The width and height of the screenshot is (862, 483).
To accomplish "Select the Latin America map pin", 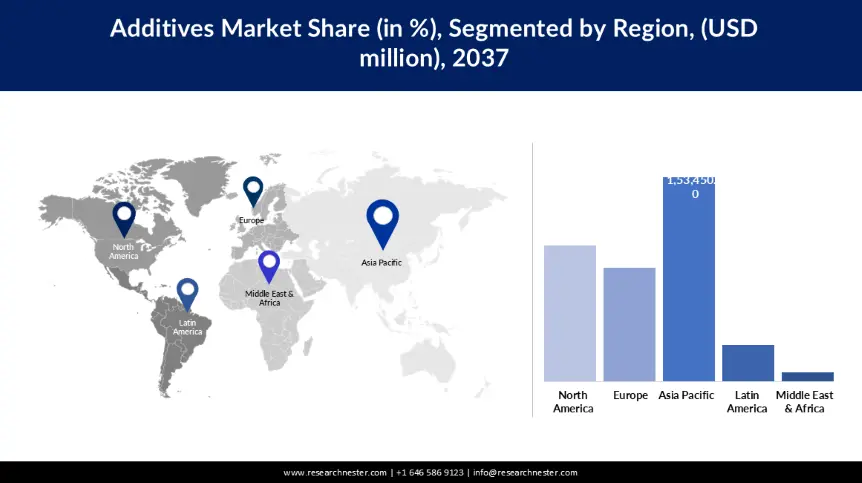I will [x=187, y=295].
